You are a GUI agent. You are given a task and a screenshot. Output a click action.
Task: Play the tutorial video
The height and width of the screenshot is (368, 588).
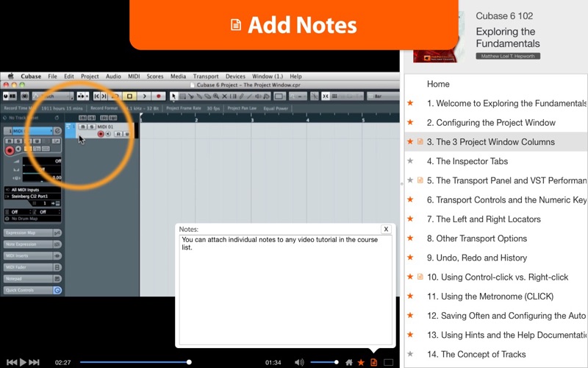tap(23, 362)
